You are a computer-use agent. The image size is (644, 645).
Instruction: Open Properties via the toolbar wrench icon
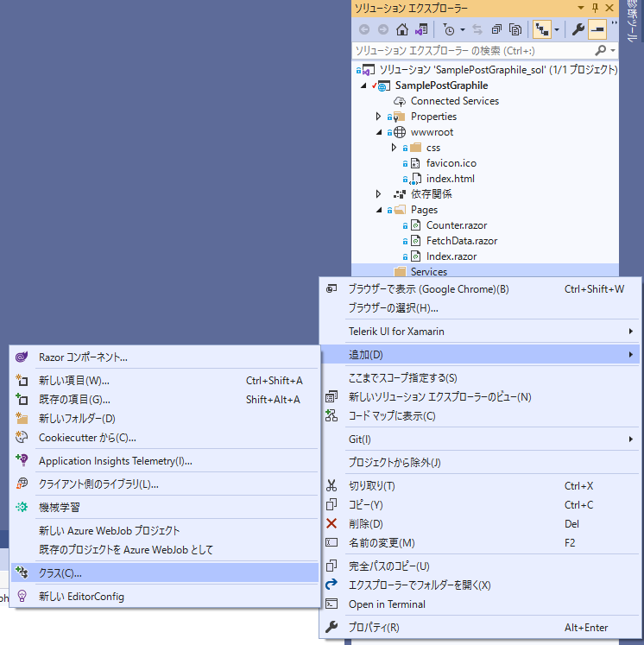(578, 29)
